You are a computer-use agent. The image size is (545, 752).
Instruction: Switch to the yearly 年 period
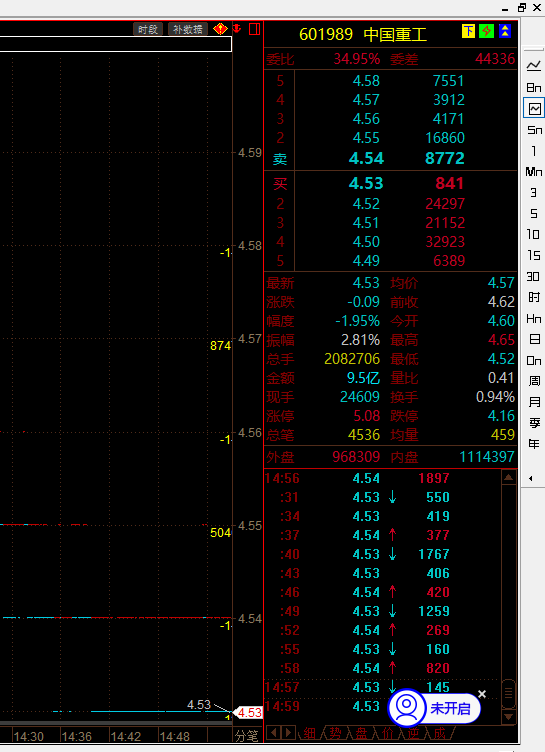click(534, 444)
